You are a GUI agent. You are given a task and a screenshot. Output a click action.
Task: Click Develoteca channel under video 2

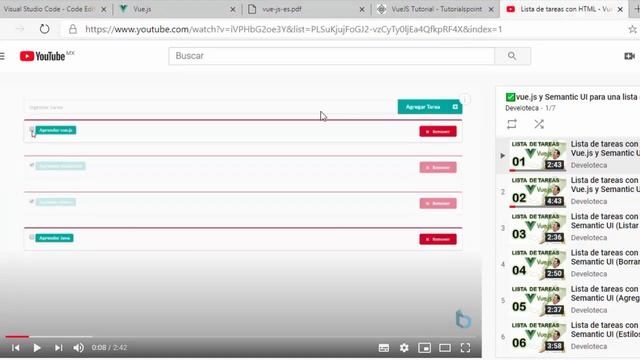589,202
